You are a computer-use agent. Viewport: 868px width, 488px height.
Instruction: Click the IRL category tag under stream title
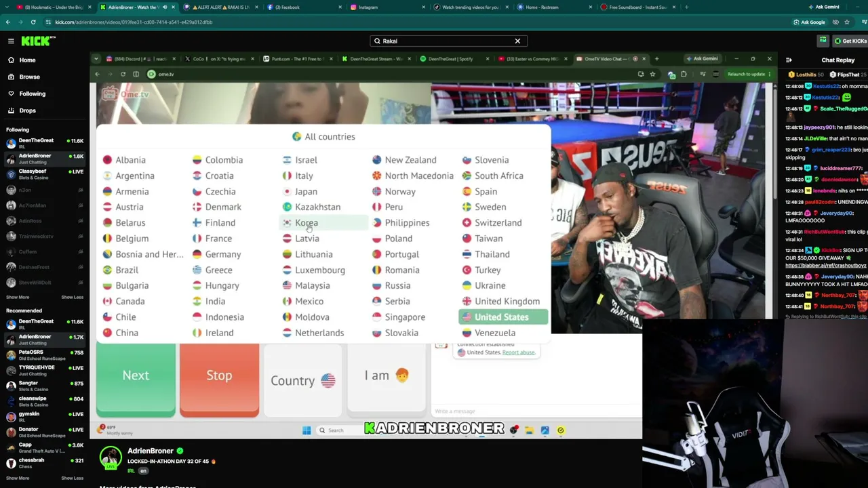(x=131, y=471)
